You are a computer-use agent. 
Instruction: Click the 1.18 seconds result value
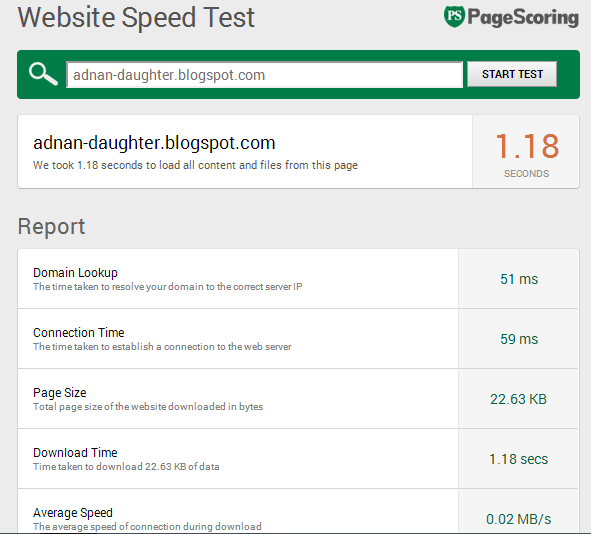527,146
